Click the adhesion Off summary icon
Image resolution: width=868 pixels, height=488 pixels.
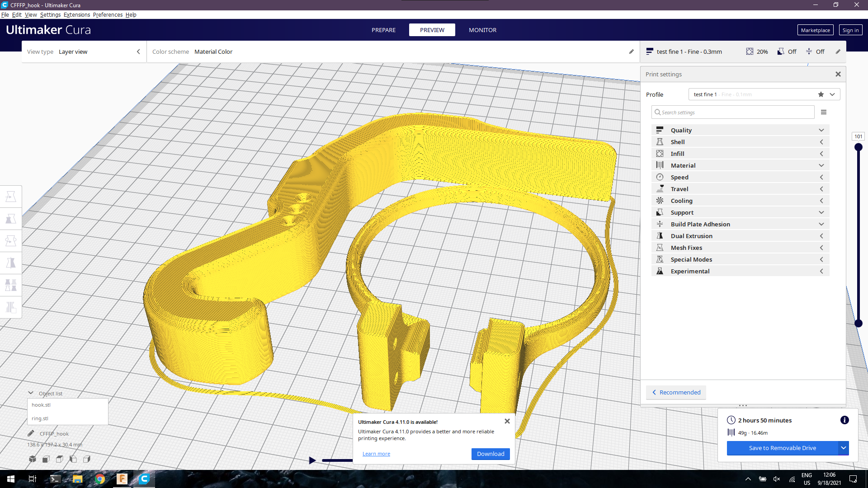point(809,52)
